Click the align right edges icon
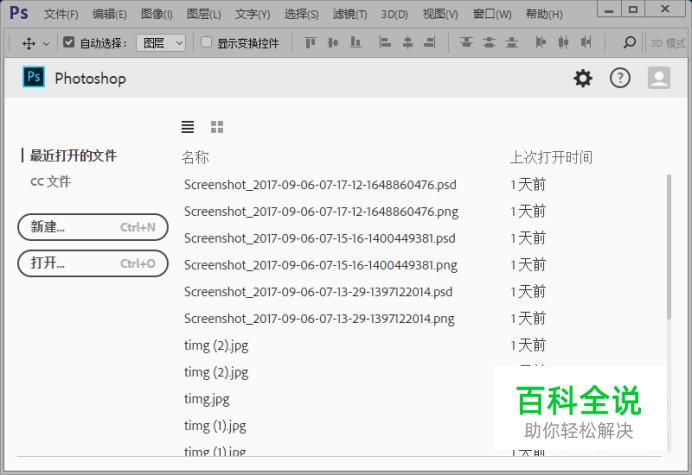 pyautogui.click(x=429, y=42)
